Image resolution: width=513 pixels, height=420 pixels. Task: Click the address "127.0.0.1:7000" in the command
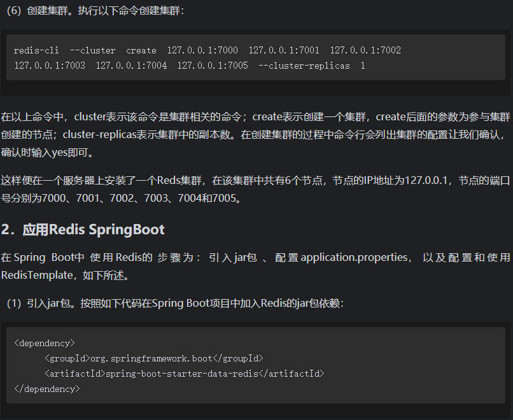pyautogui.click(x=202, y=50)
